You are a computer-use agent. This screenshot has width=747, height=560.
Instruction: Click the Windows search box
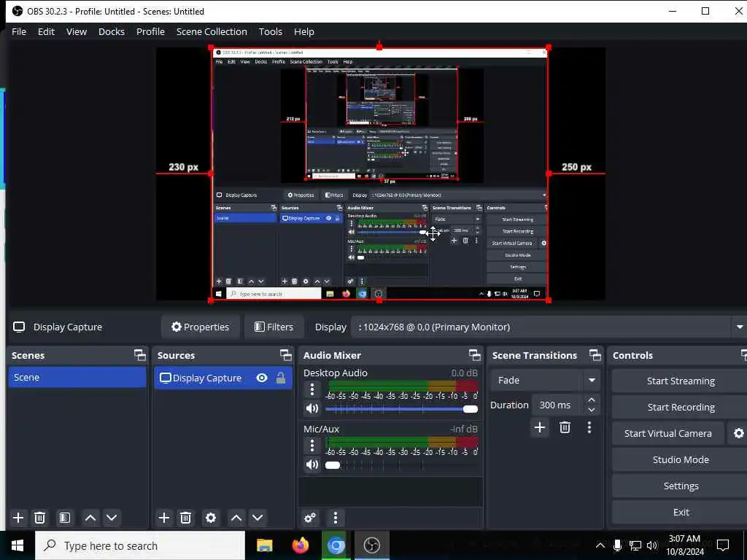point(140,545)
